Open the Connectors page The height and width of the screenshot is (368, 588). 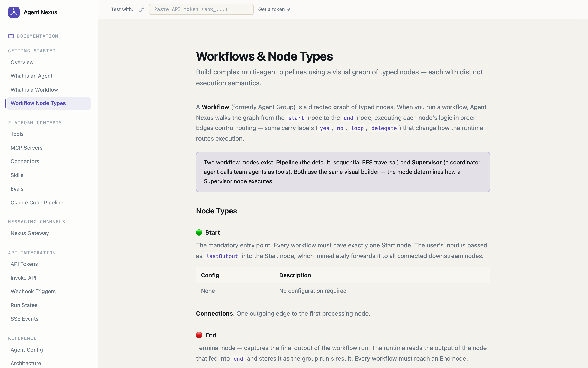(x=25, y=161)
